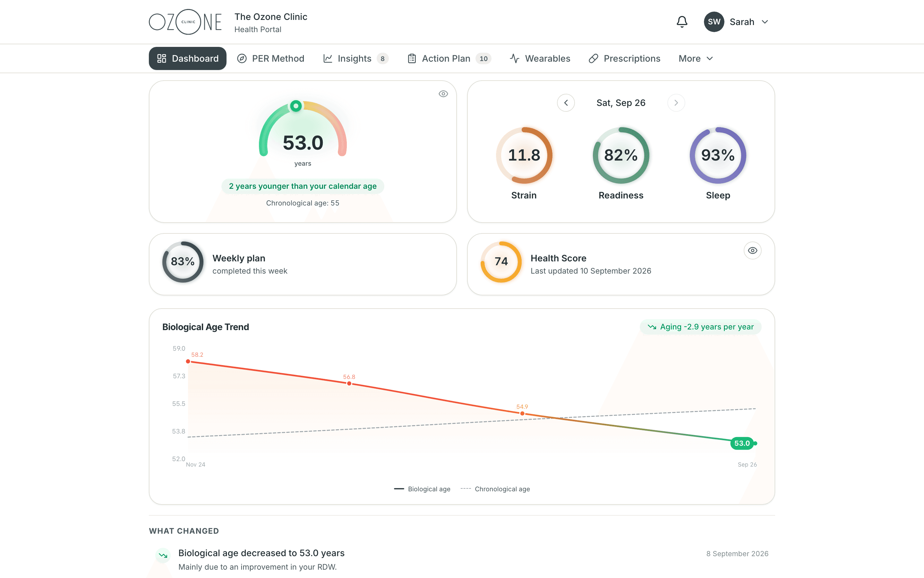Open the Wearables tab
Image resolution: width=924 pixels, height=578 pixels.
[540, 58]
